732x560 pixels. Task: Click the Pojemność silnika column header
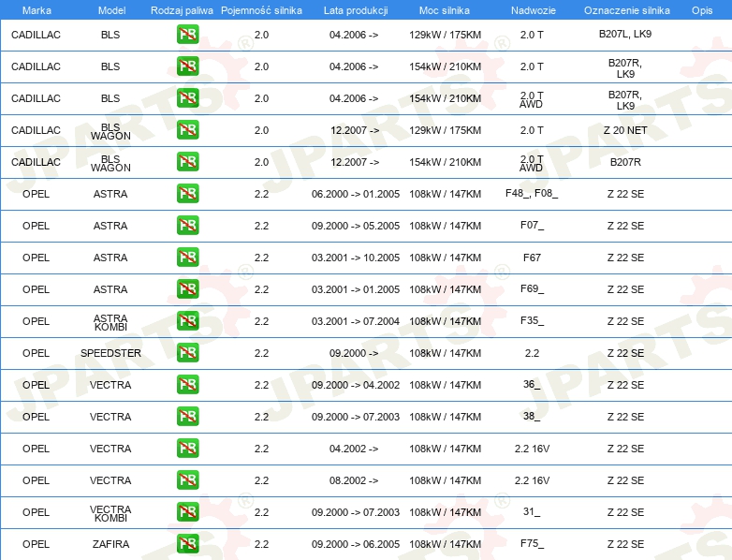[261, 10]
